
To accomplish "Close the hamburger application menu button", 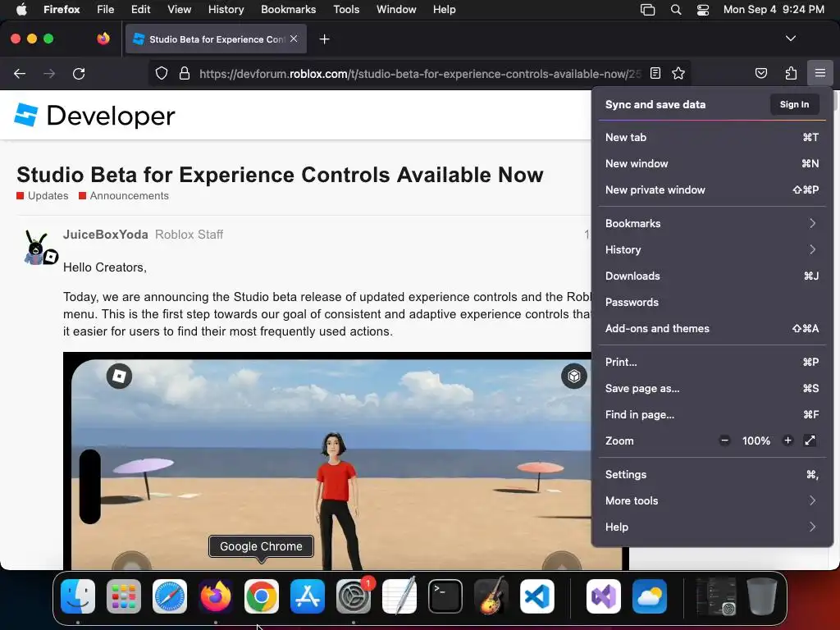I will point(819,73).
